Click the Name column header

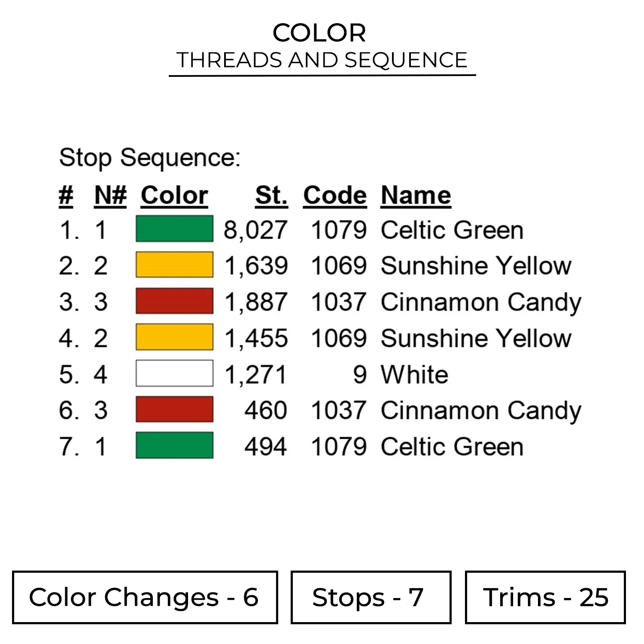[x=416, y=196]
